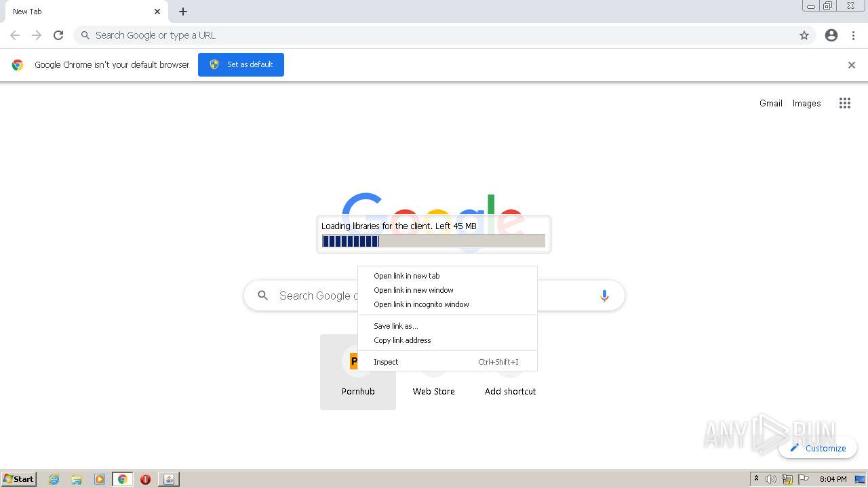Viewport: 868px width, 488px height.
Task: Open the Gmail link
Action: tap(771, 103)
